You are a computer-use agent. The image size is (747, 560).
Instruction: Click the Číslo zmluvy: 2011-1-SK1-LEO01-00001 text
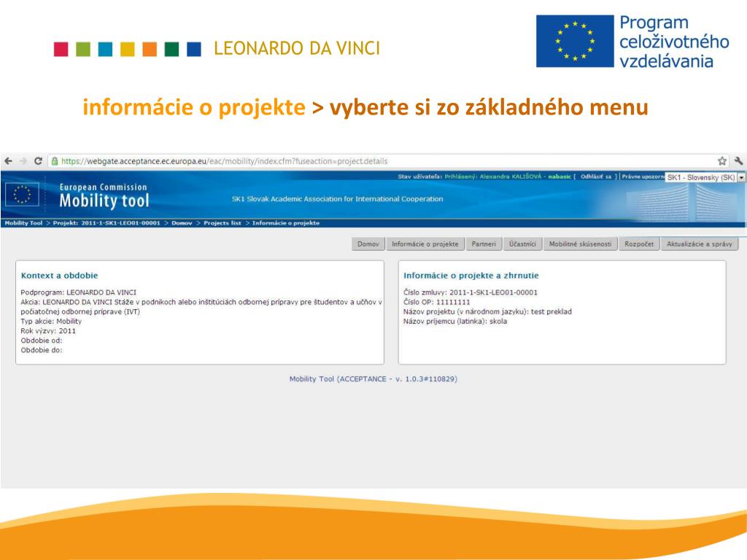pos(471,292)
